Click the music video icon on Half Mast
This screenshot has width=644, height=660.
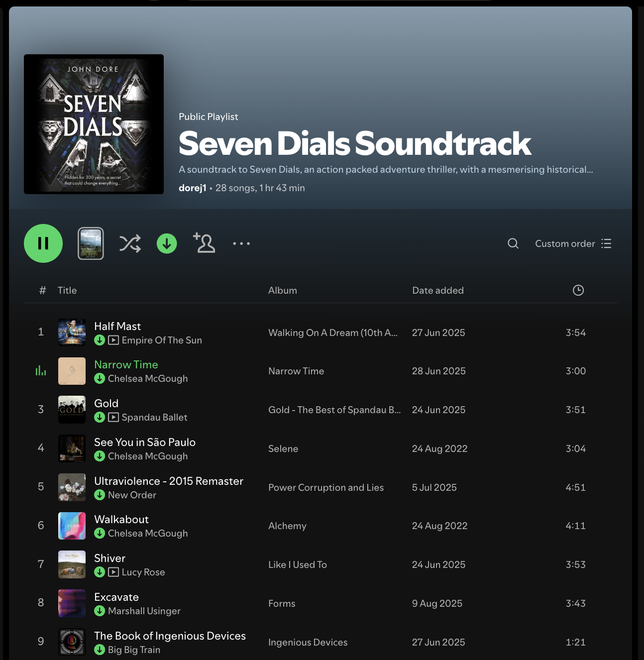click(113, 340)
